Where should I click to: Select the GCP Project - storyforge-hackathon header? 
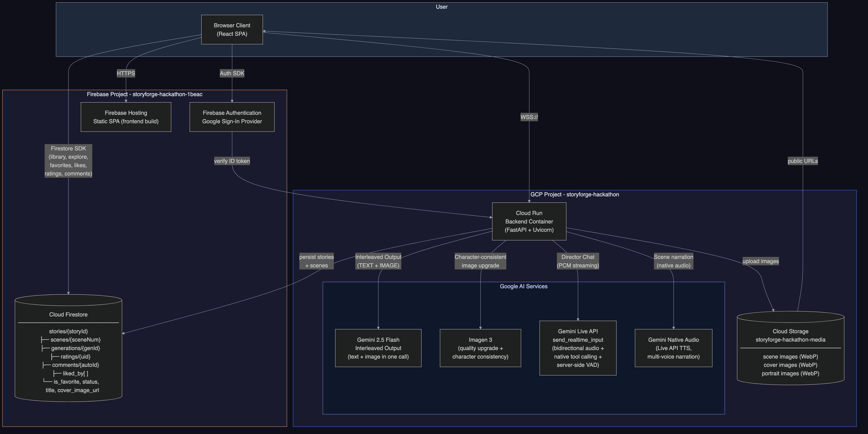(574, 194)
